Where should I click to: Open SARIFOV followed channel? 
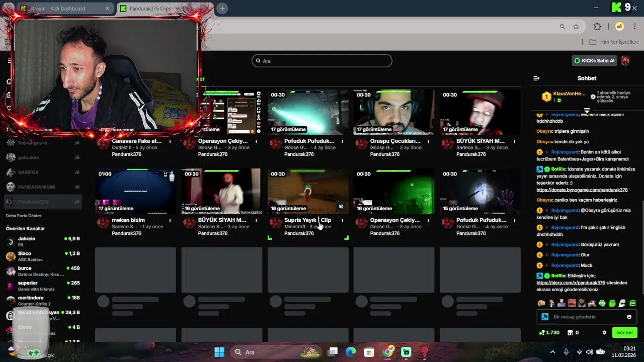tap(43, 172)
